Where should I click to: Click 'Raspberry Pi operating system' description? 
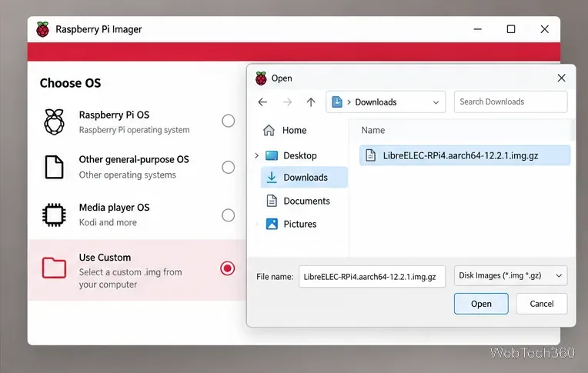coord(134,130)
